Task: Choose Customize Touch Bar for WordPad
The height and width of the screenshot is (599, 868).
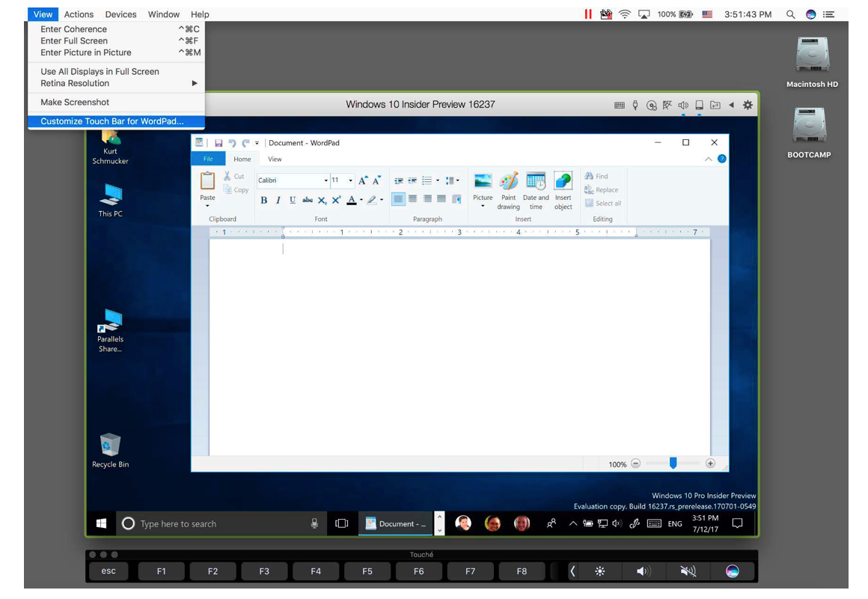Action: (116, 121)
